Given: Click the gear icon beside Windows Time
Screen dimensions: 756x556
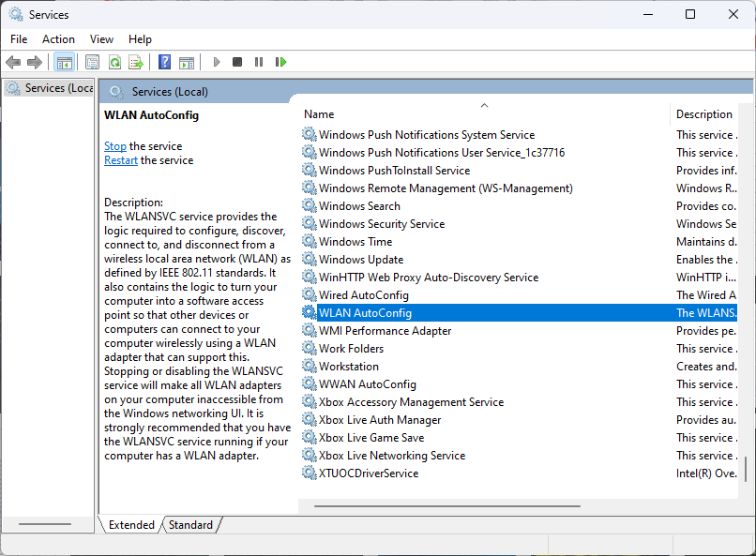Looking at the screenshot, I should pos(309,241).
